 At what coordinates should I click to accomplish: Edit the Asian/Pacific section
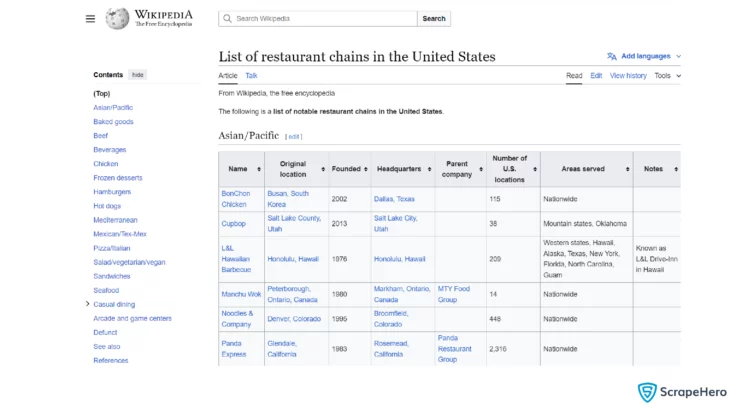[294, 137]
